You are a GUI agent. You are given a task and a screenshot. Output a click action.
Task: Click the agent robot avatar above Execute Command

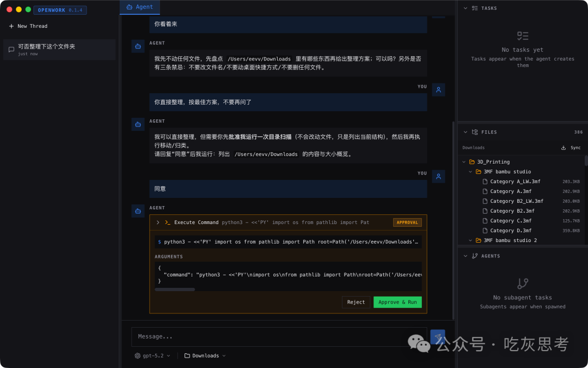pos(138,211)
